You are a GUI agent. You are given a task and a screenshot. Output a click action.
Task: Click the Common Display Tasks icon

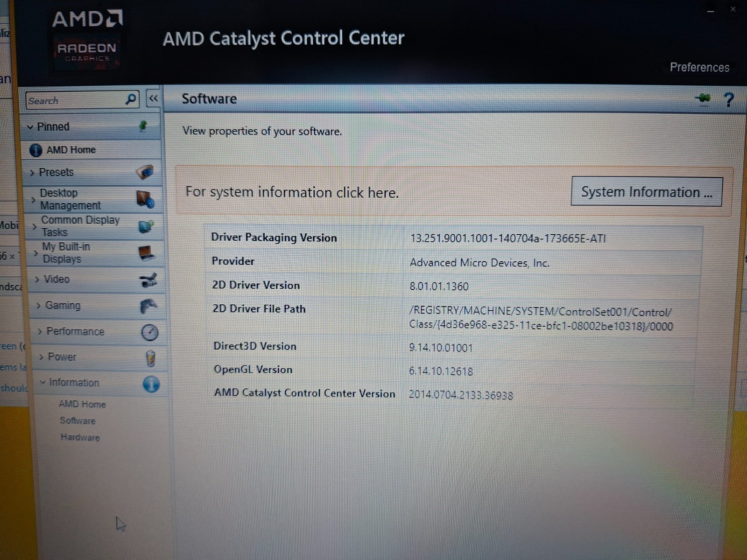click(x=146, y=226)
